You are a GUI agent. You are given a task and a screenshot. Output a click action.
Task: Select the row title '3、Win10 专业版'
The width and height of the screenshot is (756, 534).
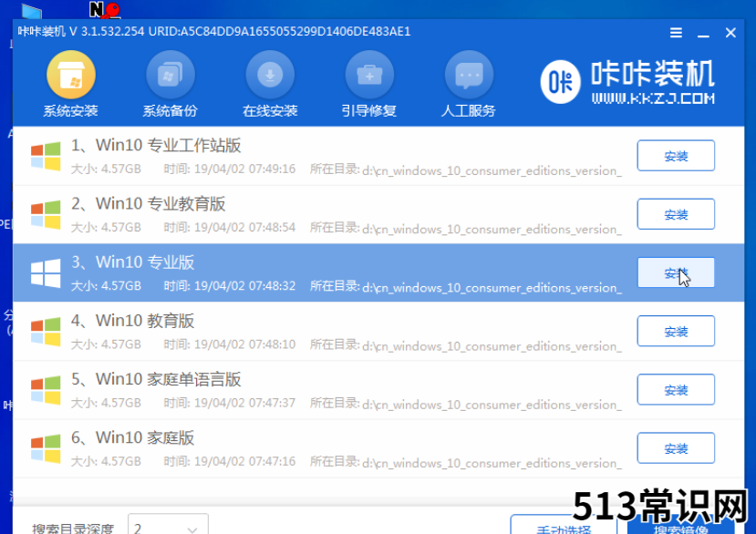point(132,262)
